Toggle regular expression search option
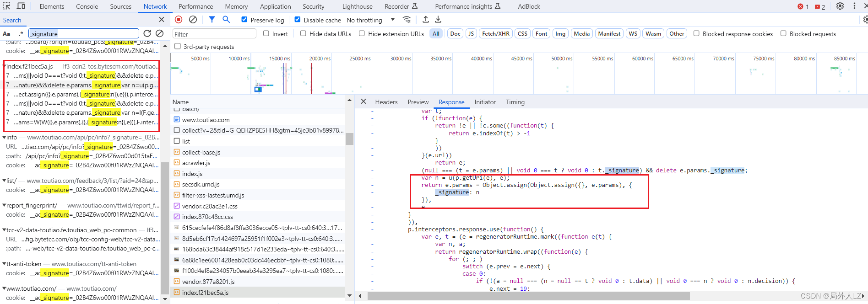This screenshot has height=304, width=868. [21, 34]
